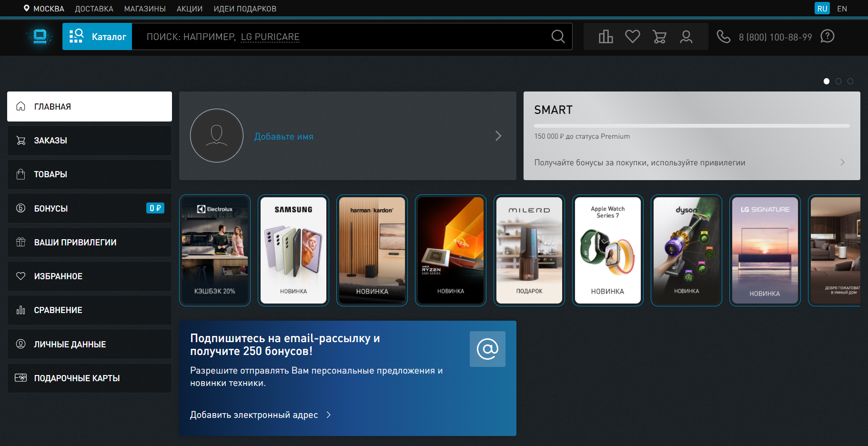Open Идеи подарков in top menu

click(x=245, y=9)
